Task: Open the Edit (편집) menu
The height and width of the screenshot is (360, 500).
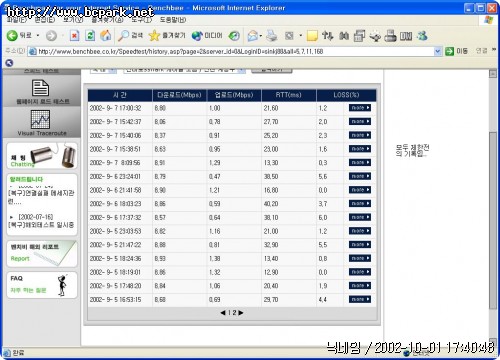Action: [x=45, y=20]
